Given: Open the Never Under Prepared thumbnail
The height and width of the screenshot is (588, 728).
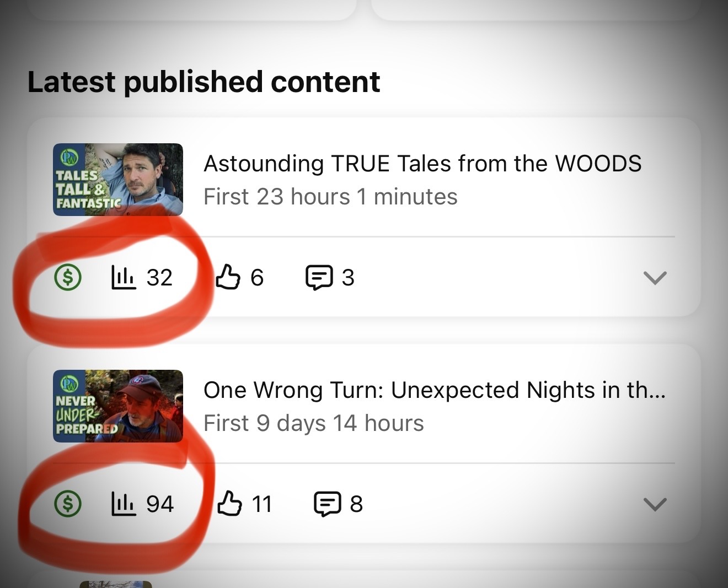Looking at the screenshot, I should click(x=118, y=406).
